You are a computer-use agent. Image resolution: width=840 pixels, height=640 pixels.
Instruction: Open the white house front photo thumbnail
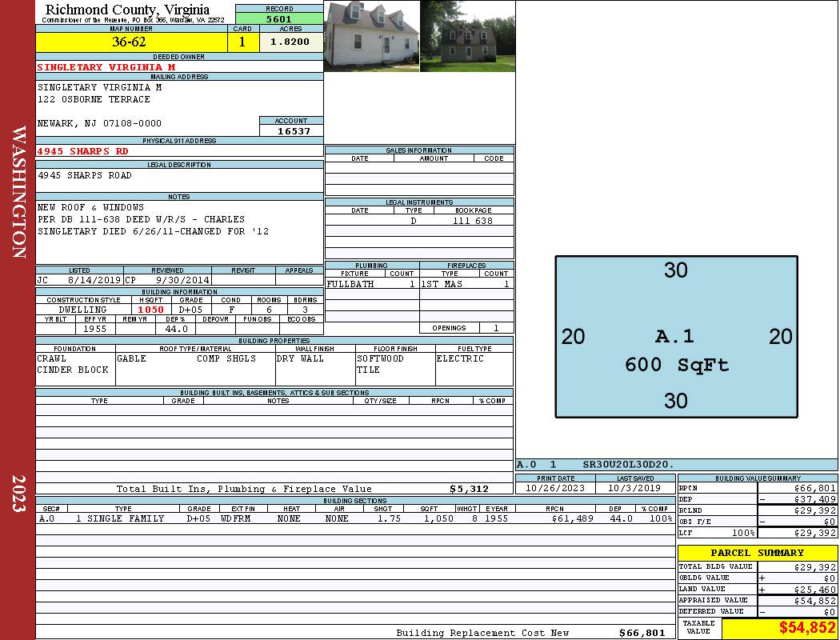tap(371, 36)
